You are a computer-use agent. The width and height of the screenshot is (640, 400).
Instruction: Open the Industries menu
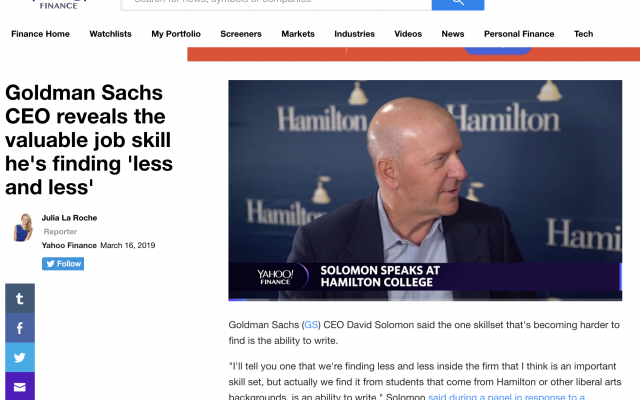click(x=354, y=34)
